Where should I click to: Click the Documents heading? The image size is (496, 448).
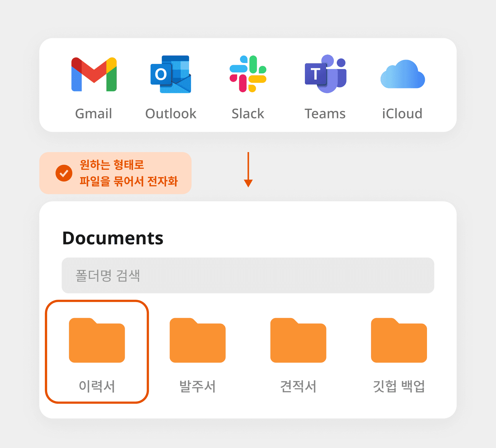tap(113, 238)
